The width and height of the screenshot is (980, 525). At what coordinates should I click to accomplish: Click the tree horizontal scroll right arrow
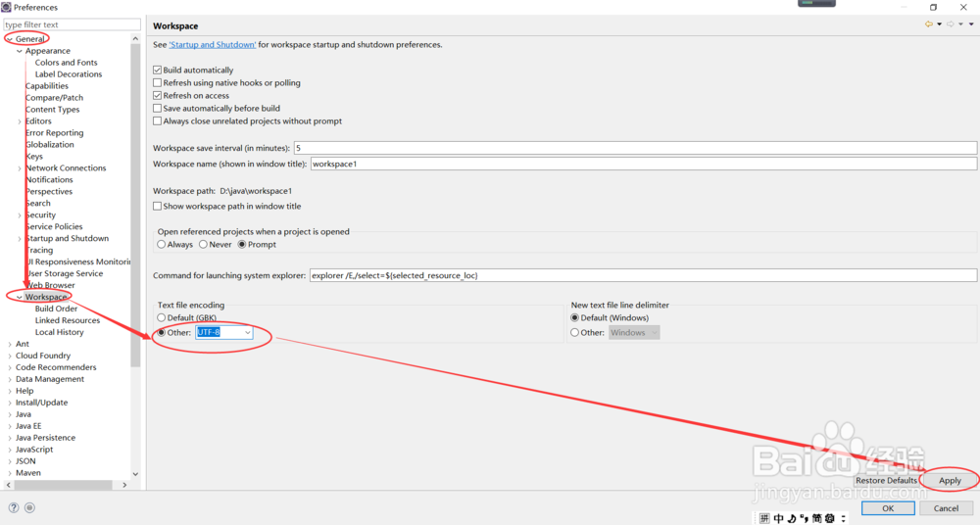tap(124, 485)
